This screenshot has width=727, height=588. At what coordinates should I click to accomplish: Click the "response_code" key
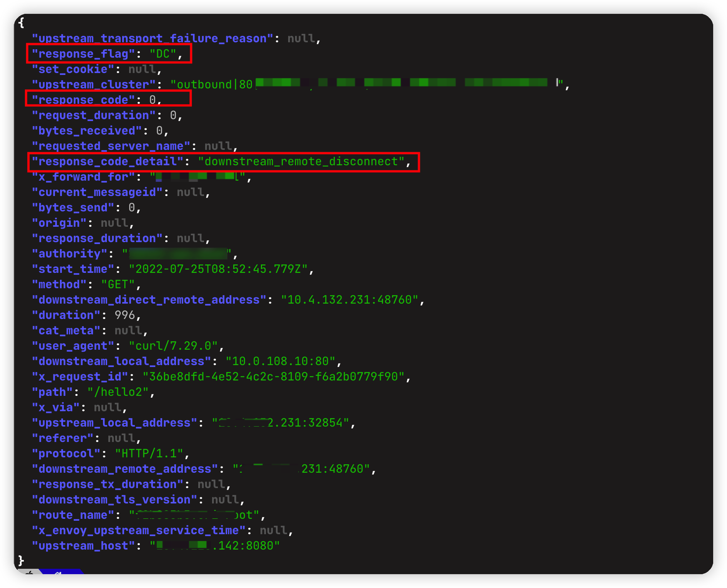(x=83, y=100)
